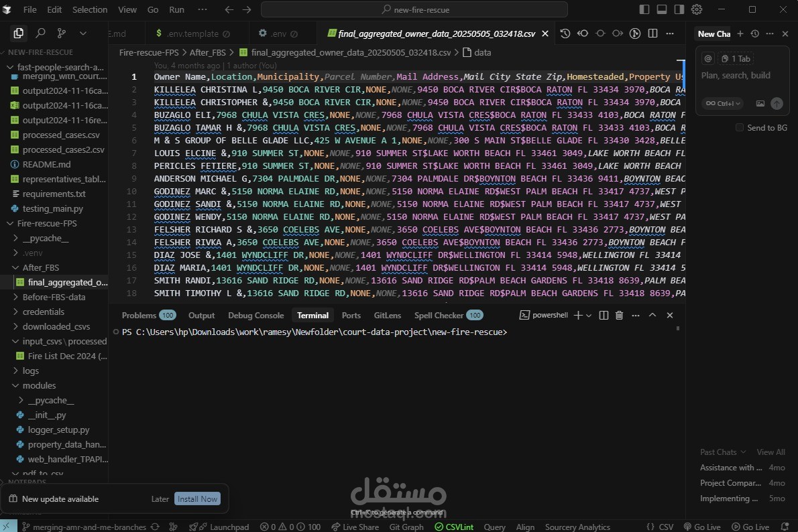The image size is (798, 532).
Task: Close the chat panel
Action: (785, 34)
